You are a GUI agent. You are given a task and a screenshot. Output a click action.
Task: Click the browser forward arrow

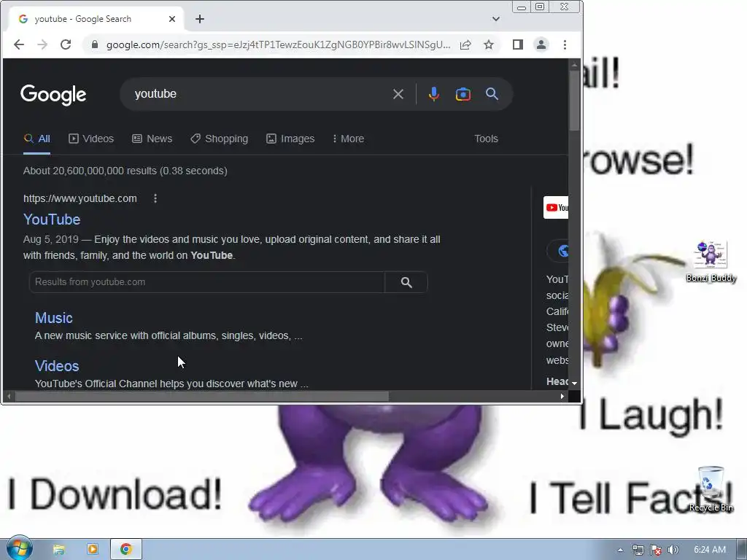pos(42,44)
